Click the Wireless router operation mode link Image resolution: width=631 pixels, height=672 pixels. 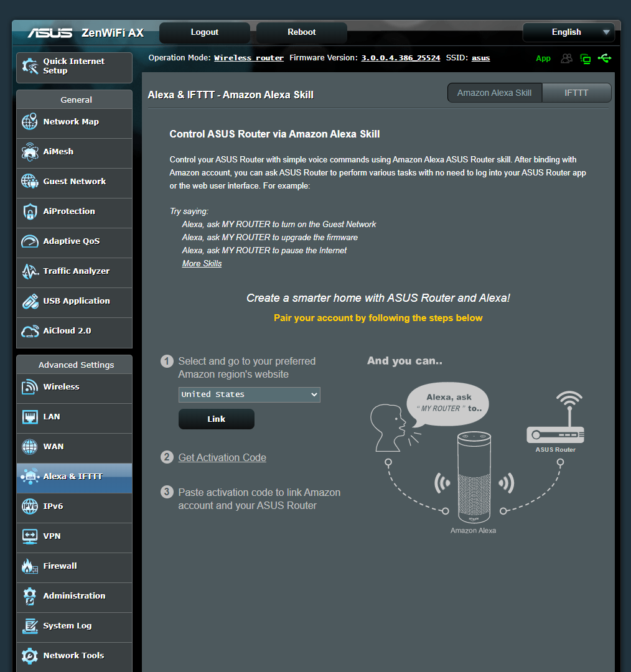coord(249,58)
